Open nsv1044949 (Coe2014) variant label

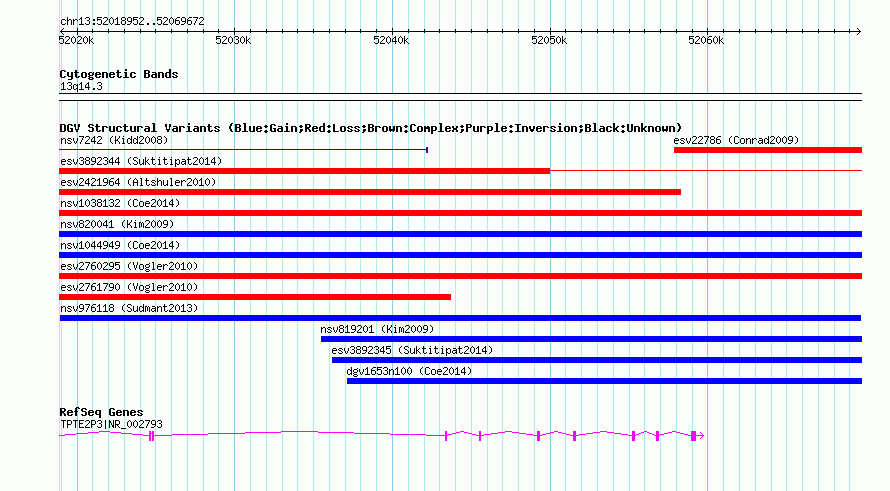click(x=120, y=245)
